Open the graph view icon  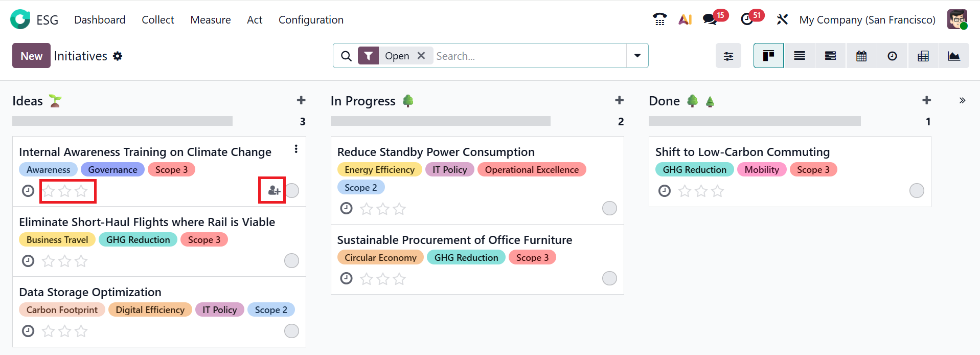point(953,56)
